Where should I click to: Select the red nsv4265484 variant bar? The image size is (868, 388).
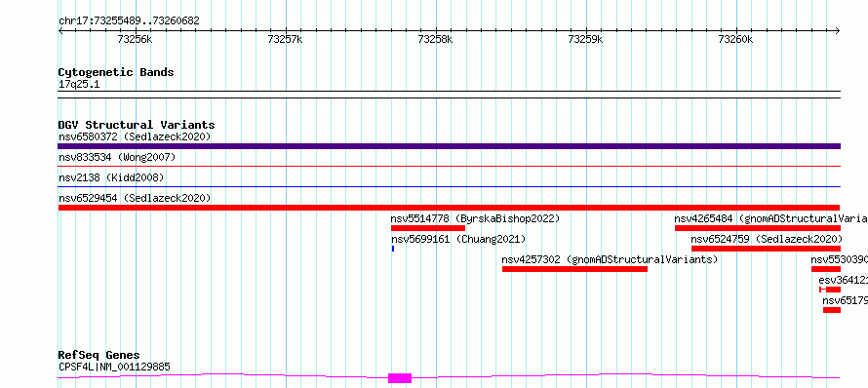point(757,228)
